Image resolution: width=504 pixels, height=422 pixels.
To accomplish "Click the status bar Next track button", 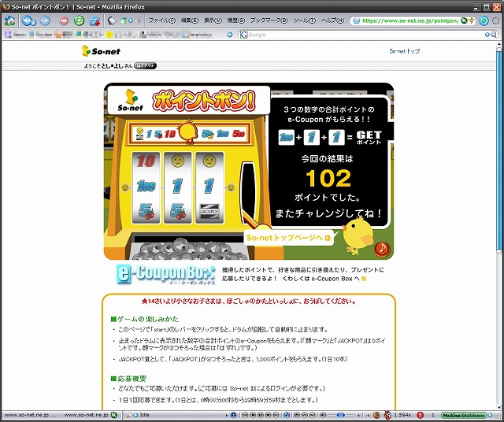I will tap(276, 415).
